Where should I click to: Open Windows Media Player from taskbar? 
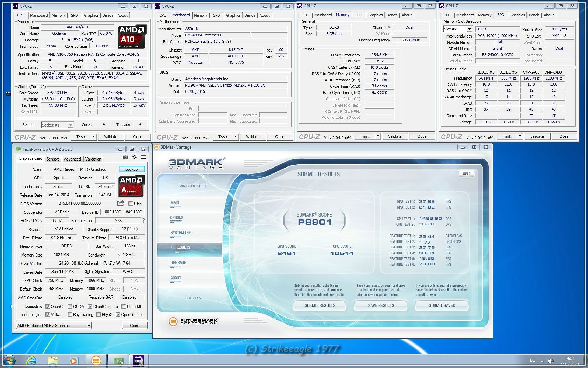(x=73, y=361)
